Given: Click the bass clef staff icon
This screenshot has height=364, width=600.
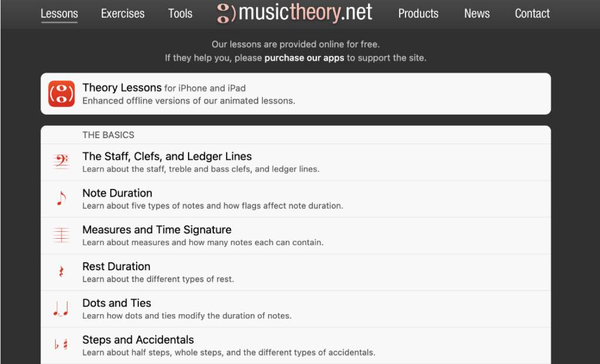Looking at the screenshot, I should (x=61, y=162).
